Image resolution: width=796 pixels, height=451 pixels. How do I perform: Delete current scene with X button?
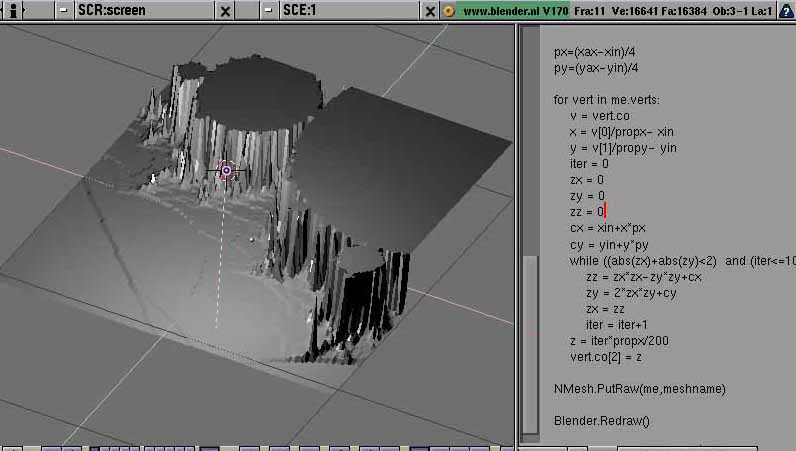[x=430, y=10]
